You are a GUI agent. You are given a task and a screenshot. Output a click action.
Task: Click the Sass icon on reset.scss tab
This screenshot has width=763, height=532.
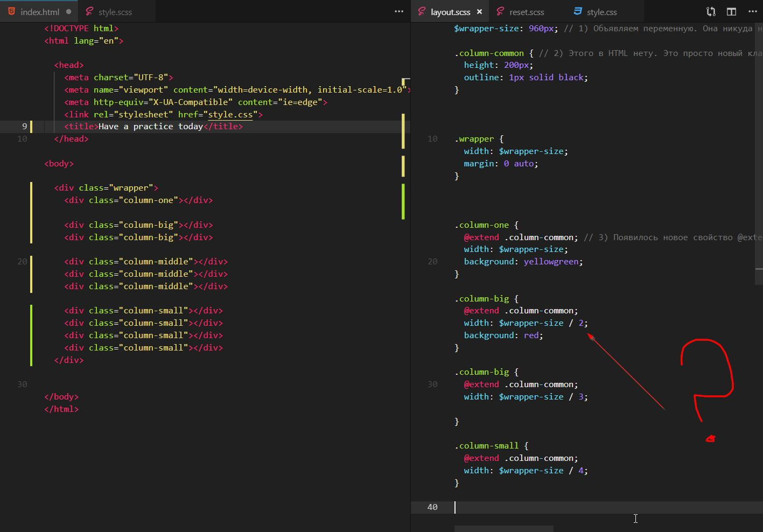coord(500,11)
